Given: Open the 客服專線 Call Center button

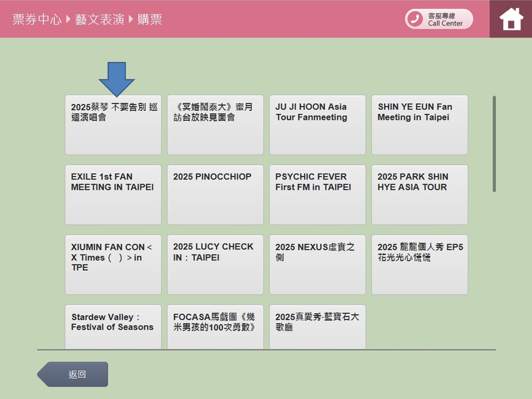Looking at the screenshot, I should (439, 19).
